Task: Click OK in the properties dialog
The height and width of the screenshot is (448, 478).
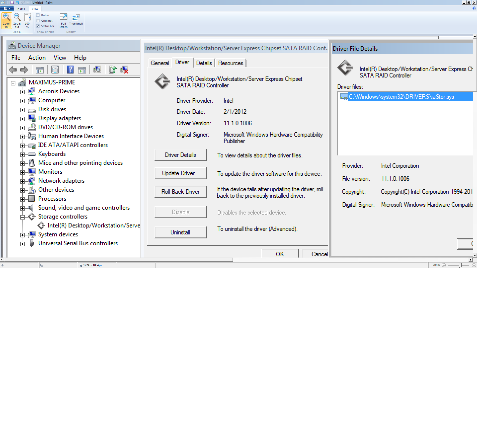Action: (280, 254)
